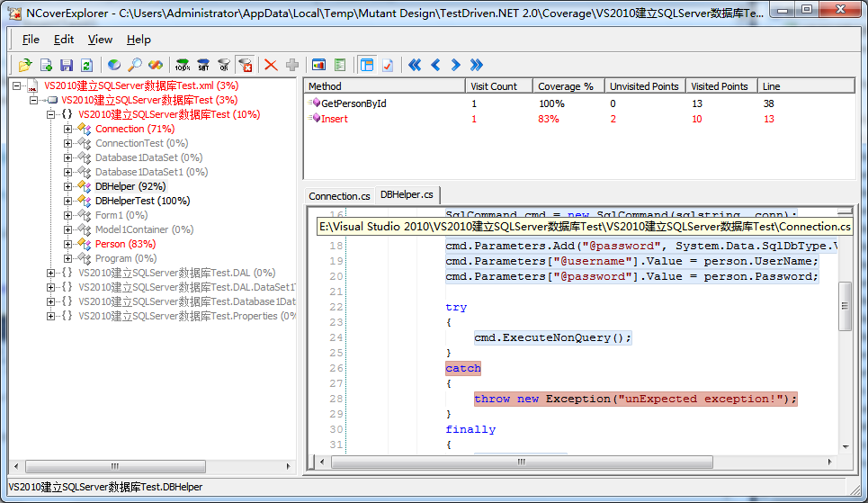Expand the ConnectionTest (0%) node
The height and width of the screenshot is (503, 868).
68,143
